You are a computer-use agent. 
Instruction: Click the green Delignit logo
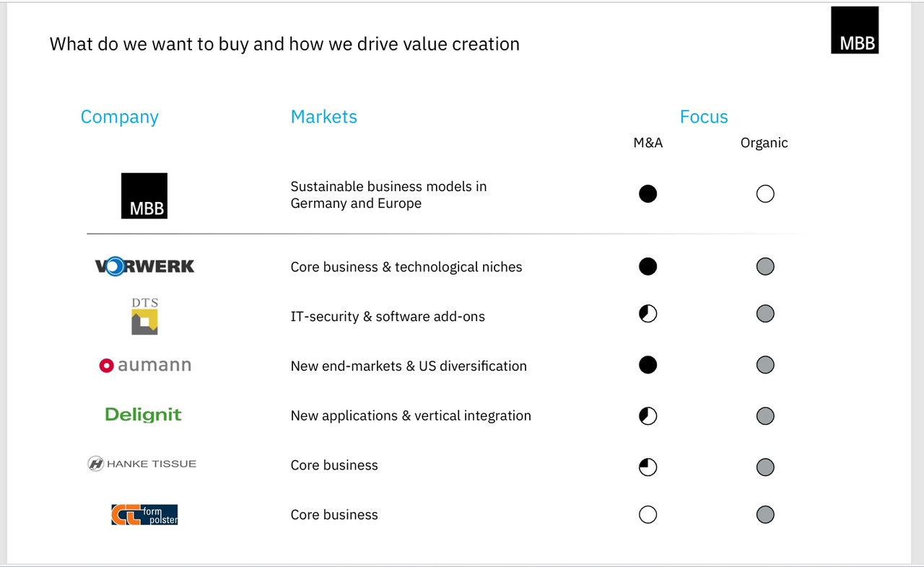143,415
